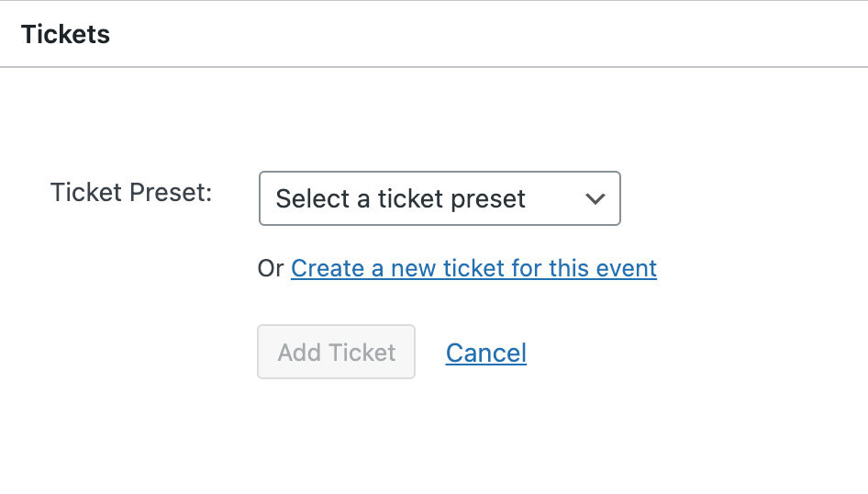Show the ticket preset options list
Viewport: 868px width, 494px height.
(440, 198)
